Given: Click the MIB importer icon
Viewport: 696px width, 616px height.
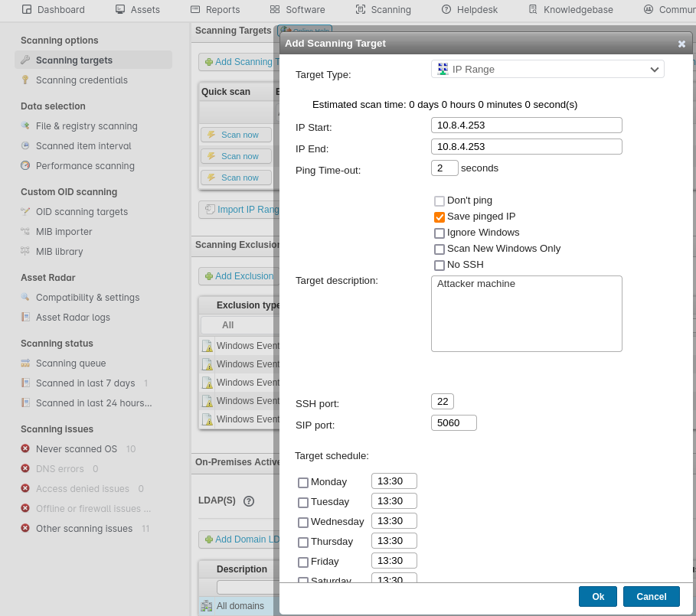Looking at the screenshot, I should [25, 231].
